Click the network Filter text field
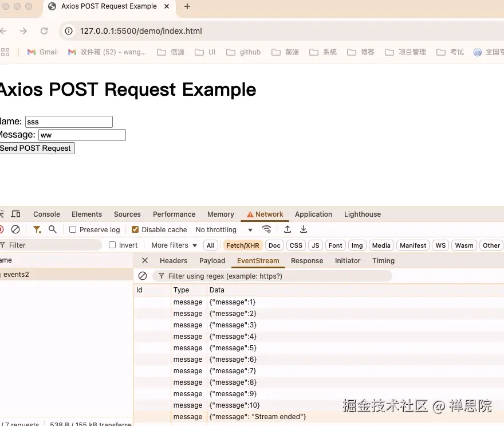 pyautogui.click(x=52, y=245)
